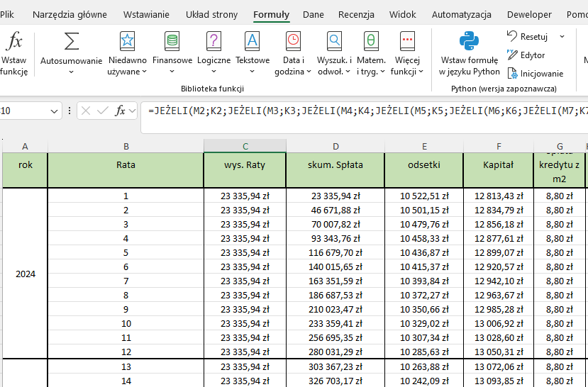Select column E header
This screenshot has width=588, height=387.
pos(424,147)
